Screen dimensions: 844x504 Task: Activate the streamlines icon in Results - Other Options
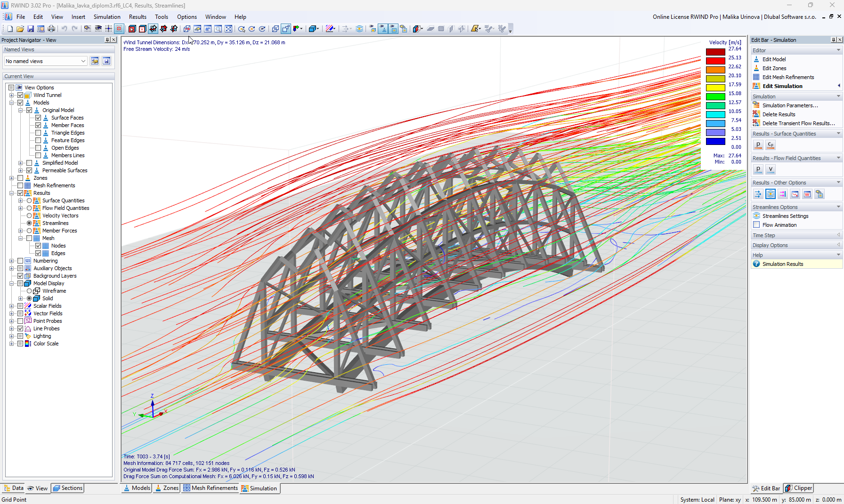(771, 194)
